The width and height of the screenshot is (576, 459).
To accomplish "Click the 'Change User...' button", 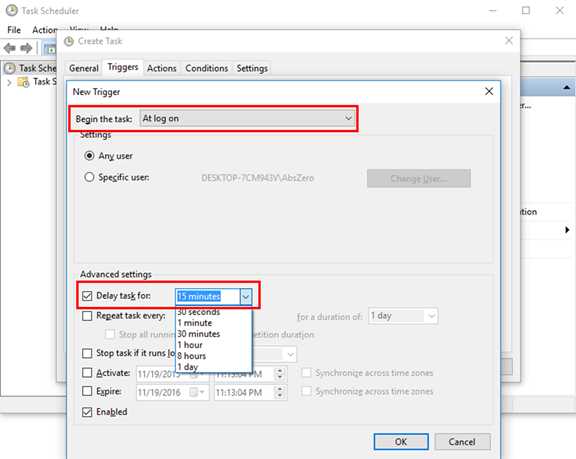I will [x=418, y=178].
